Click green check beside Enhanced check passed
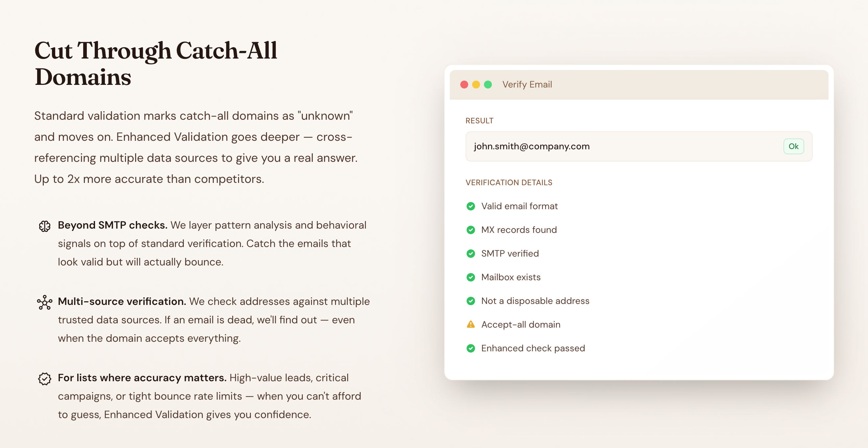 tap(470, 348)
